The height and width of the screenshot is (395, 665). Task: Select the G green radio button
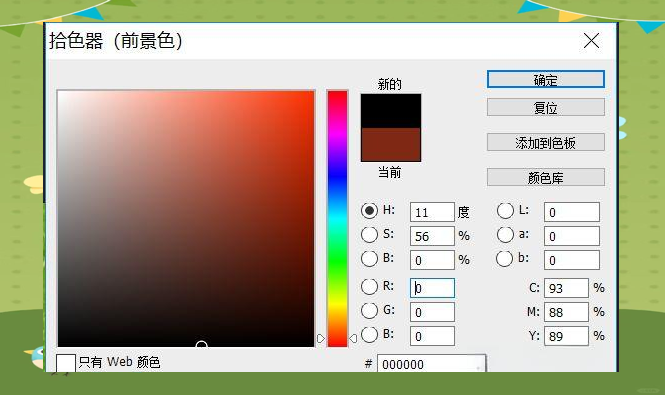click(369, 311)
